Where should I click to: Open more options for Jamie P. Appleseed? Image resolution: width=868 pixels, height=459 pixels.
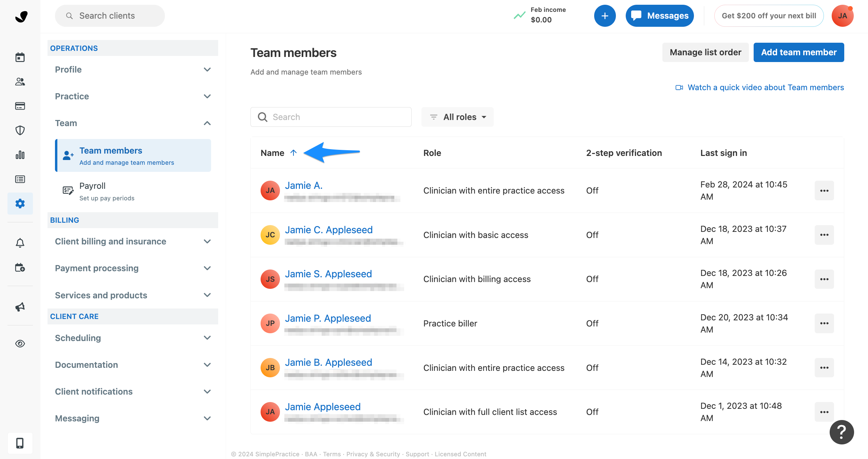click(824, 323)
